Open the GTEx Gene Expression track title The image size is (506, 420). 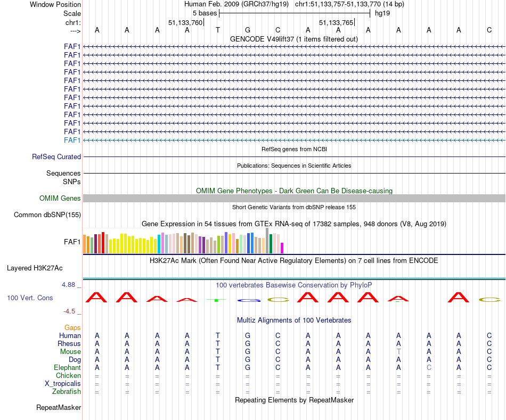[x=294, y=224]
